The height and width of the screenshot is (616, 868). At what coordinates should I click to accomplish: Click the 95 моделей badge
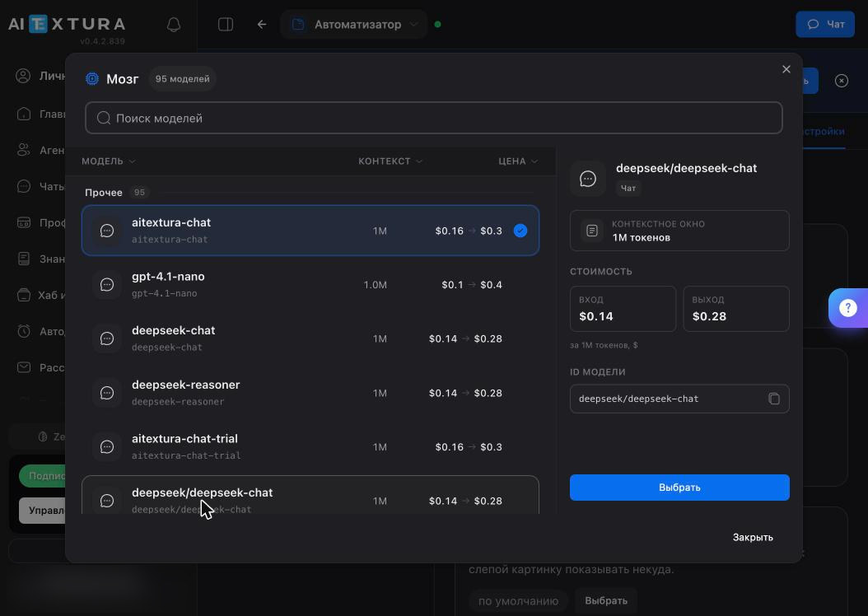pyautogui.click(x=182, y=78)
